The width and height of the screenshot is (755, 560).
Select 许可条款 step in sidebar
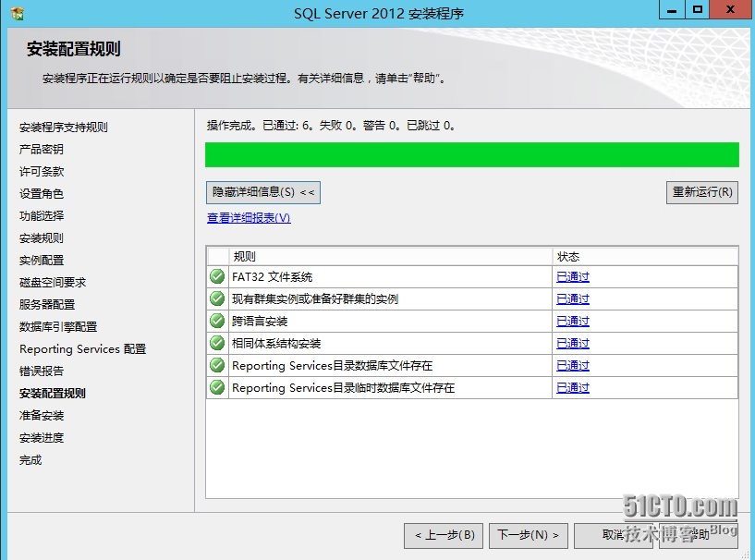tap(42, 171)
